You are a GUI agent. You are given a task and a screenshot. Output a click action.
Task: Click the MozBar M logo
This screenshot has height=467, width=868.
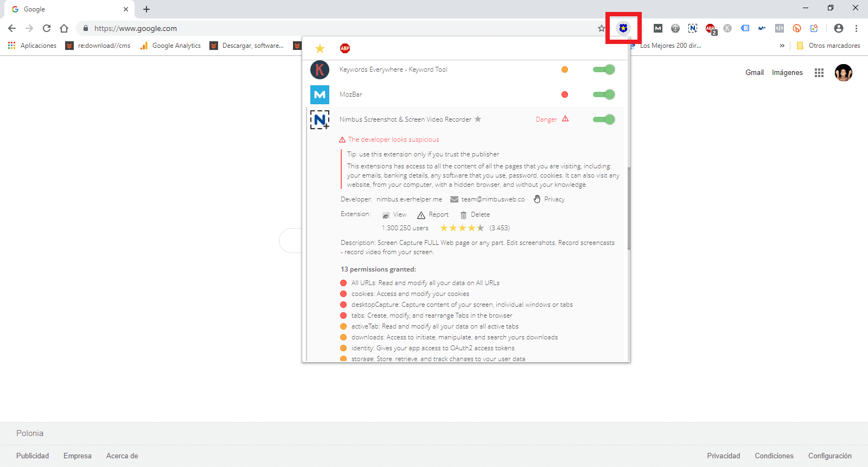pyautogui.click(x=320, y=94)
